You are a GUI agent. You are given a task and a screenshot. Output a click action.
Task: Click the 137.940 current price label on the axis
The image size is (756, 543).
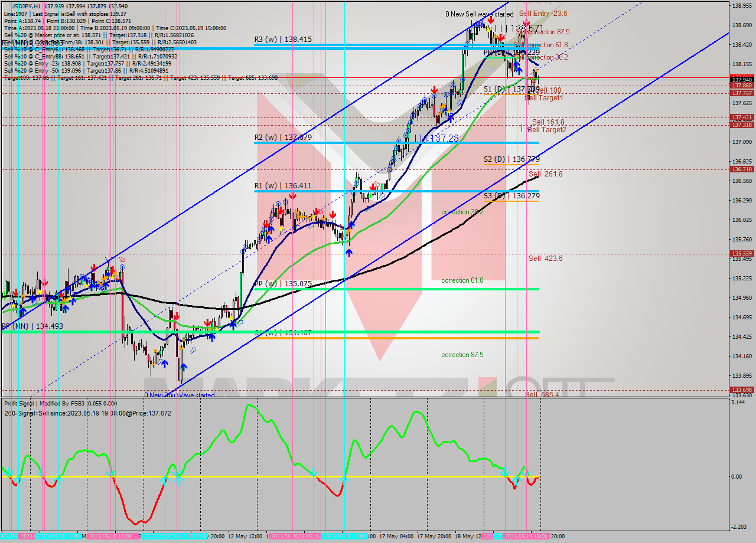click(740, 78)
